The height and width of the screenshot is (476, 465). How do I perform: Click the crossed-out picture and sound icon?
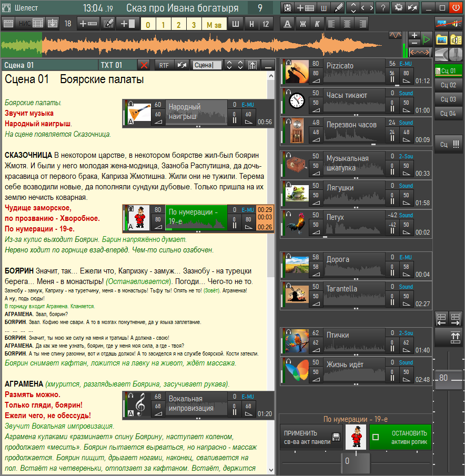pos(449,23)
